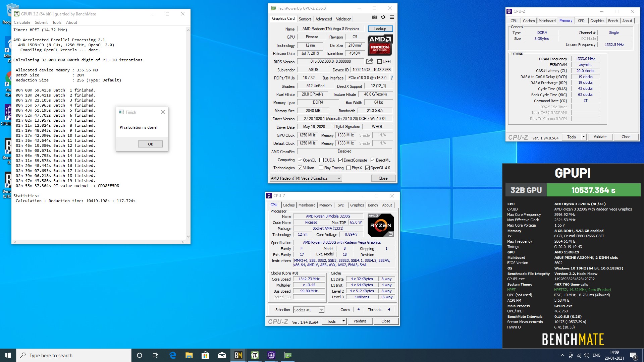This screenshot has width=644, height=362.
Task: Open Submit menu in GPUPI
Action: [41, 22]
